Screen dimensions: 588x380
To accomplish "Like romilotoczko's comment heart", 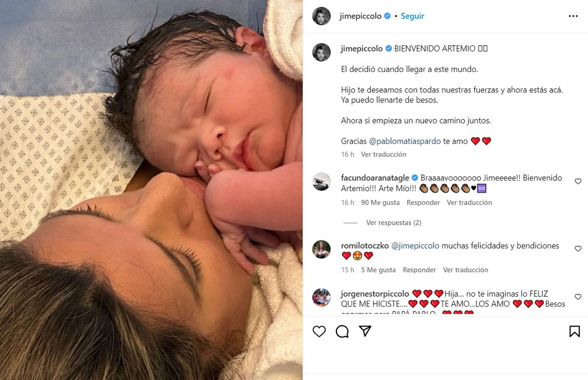I will click(578, 249).
